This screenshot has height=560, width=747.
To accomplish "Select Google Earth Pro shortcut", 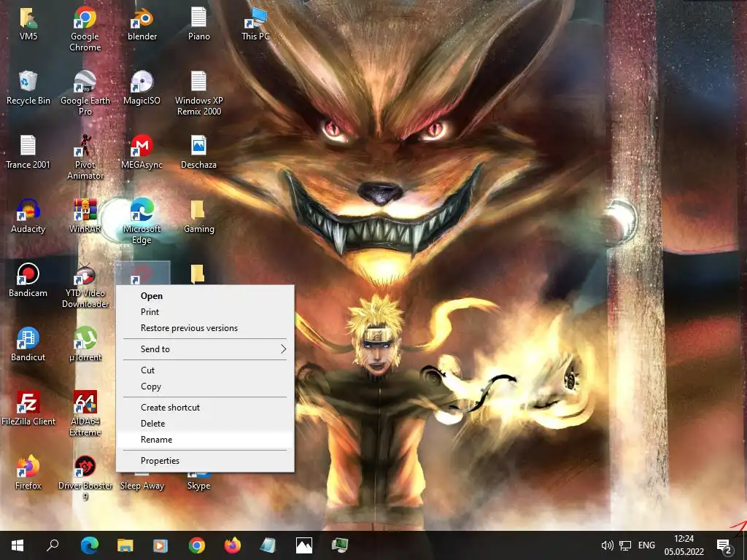I will [85, 93].
